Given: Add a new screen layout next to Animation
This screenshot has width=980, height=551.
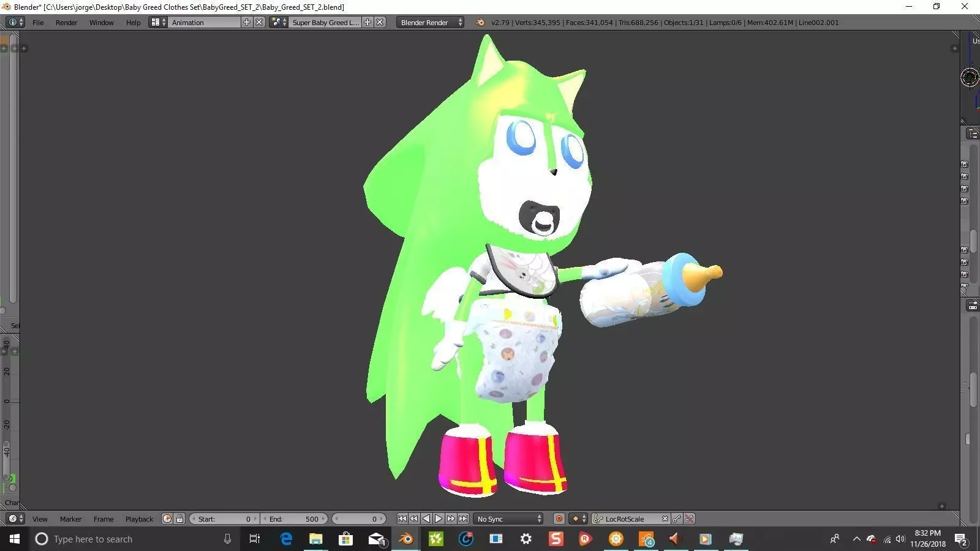Looking at the screenshot, I should click(247, 22).
